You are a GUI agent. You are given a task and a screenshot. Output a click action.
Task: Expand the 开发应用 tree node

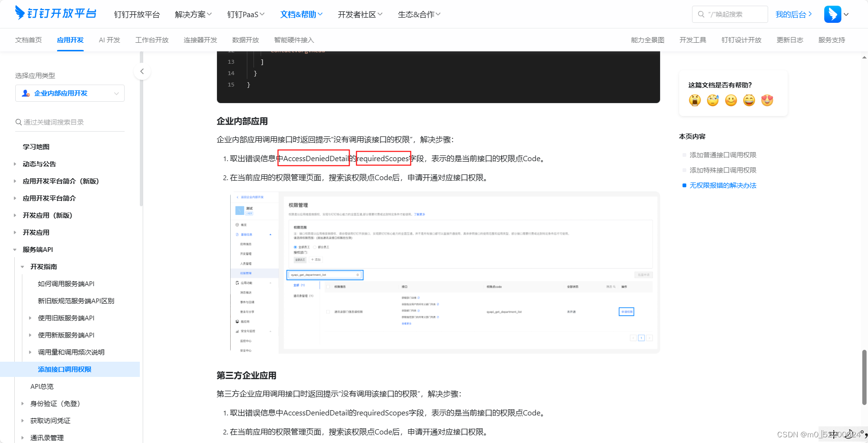tap(15, 232)
